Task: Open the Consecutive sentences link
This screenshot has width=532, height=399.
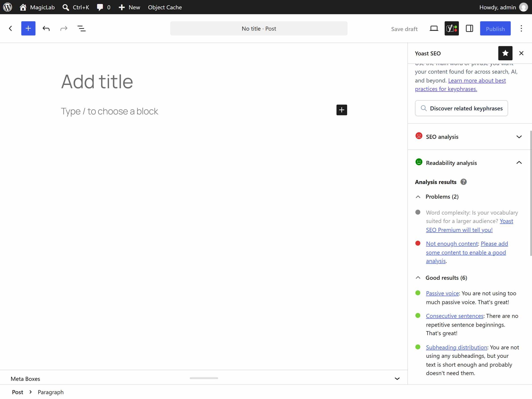Action: [455, 316]
